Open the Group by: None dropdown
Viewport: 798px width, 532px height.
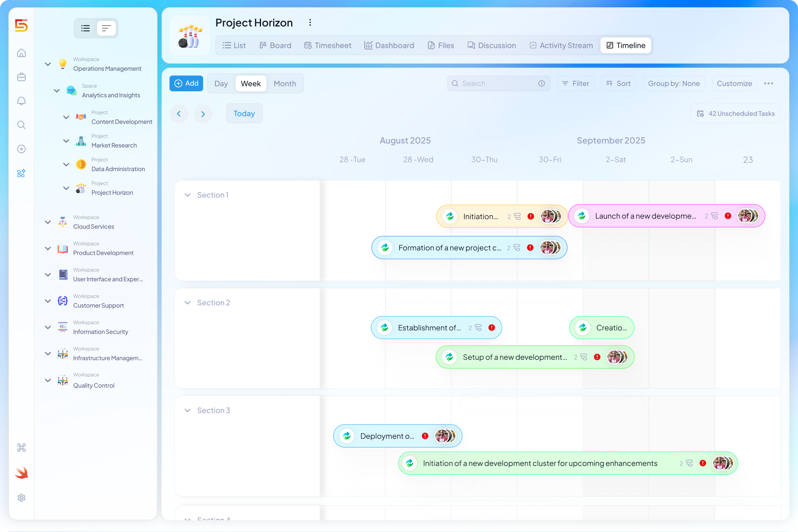tap(674, 83)
